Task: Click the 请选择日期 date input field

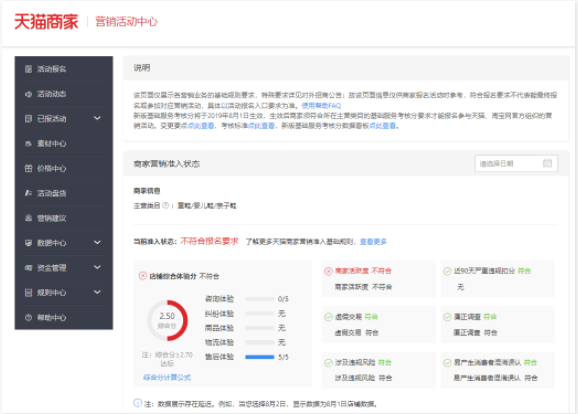Action: (x=516, y=164)
